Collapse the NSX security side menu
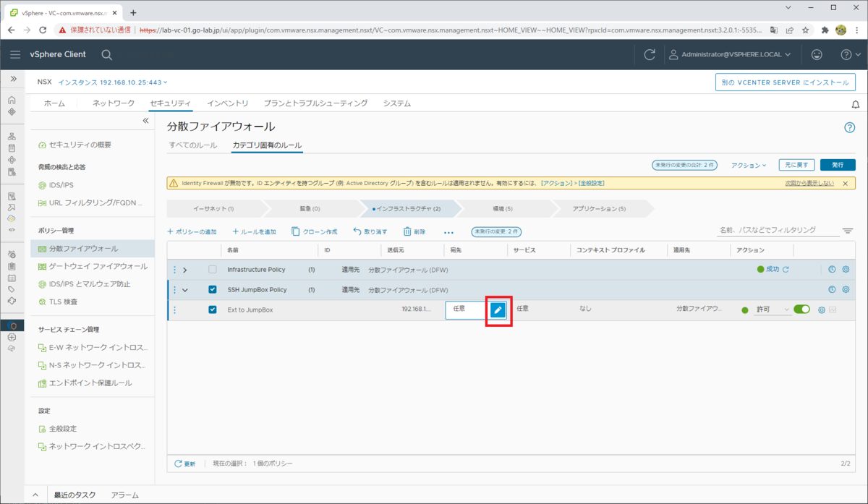Screen dimensions: 868x504 click(x=145, y=121)
